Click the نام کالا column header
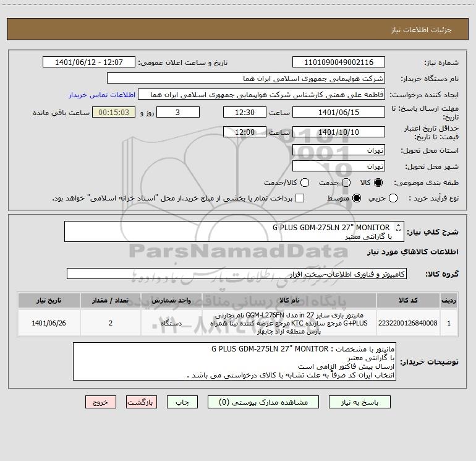The image size is (476, 461). 289,300
